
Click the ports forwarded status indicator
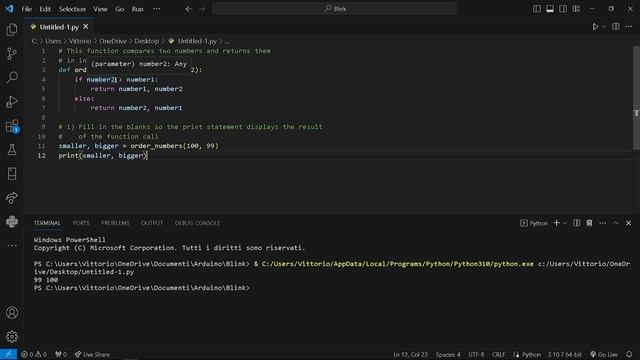coord(61,354)
